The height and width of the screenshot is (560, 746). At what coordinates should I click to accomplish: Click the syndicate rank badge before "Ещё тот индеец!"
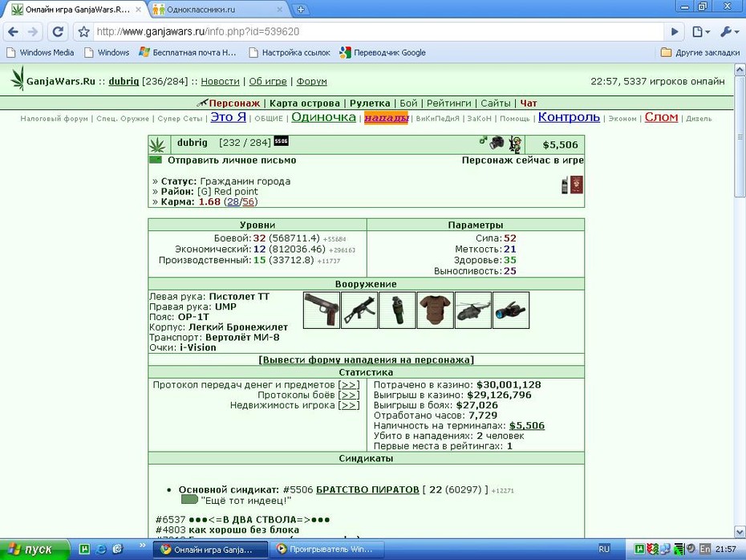tap(189, 500)
